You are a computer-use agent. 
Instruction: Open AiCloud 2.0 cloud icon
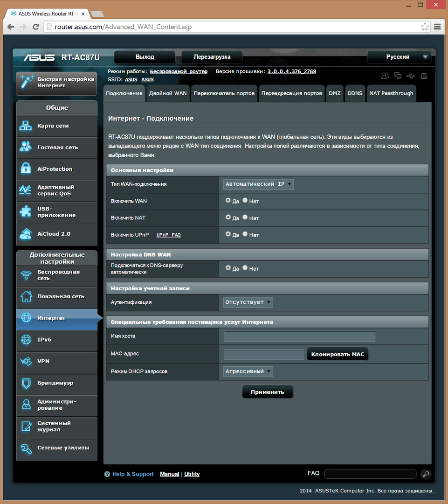(x=25, y=234)
